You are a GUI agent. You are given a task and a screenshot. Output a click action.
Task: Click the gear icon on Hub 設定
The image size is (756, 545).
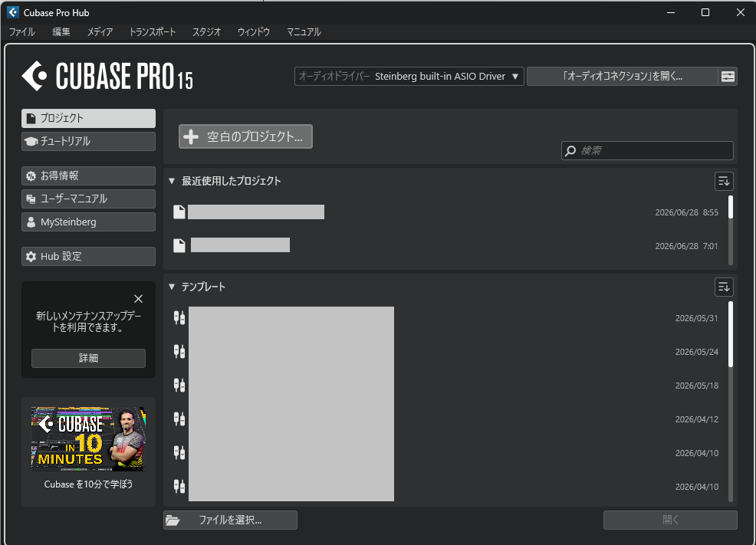(x=31, y=256)
